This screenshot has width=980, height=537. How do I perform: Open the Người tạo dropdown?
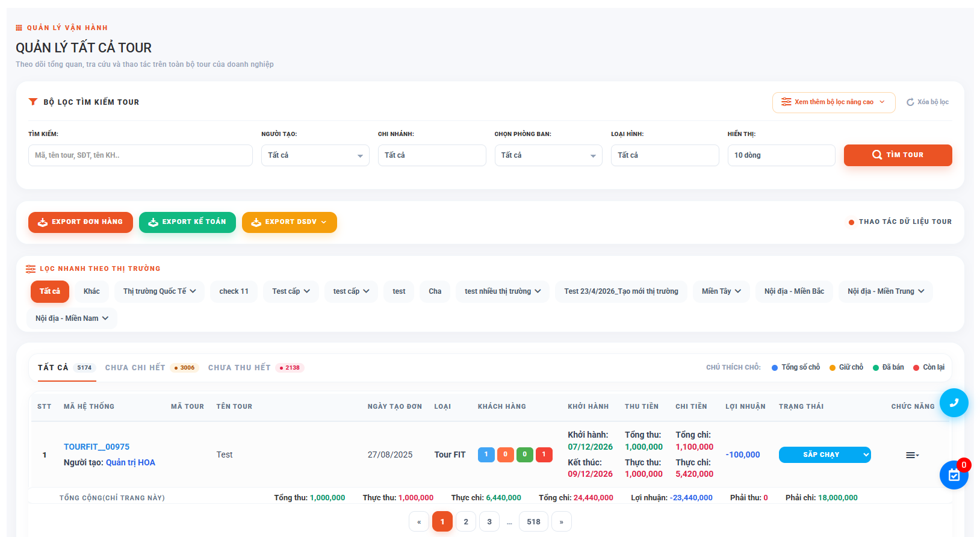315,155
